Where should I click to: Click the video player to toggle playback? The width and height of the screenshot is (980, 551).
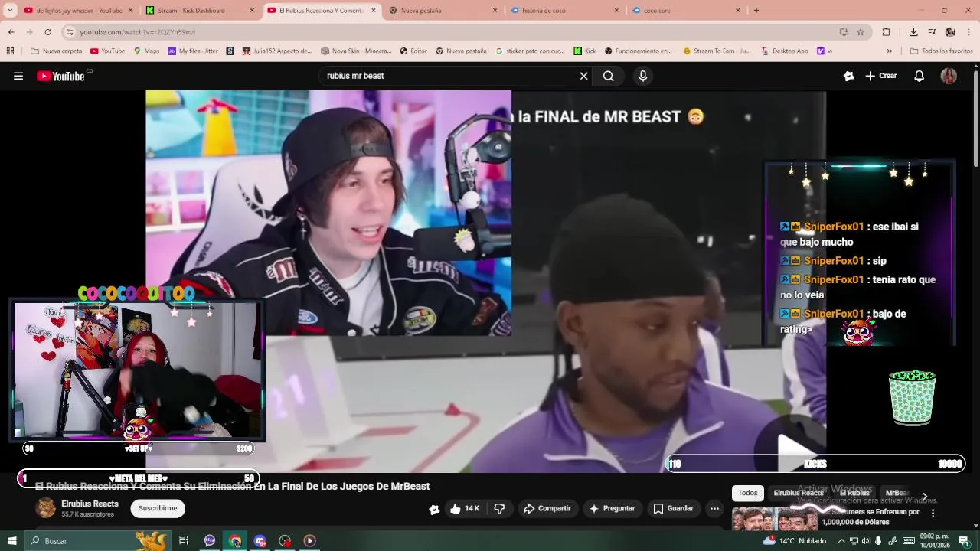point(485,281)
